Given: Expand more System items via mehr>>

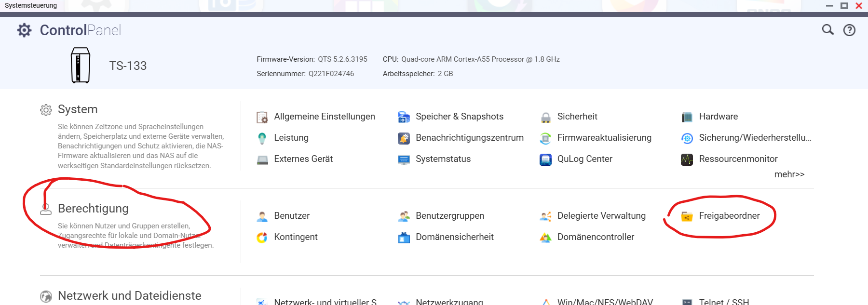Looking at the screenshot, I should [789, 174].
